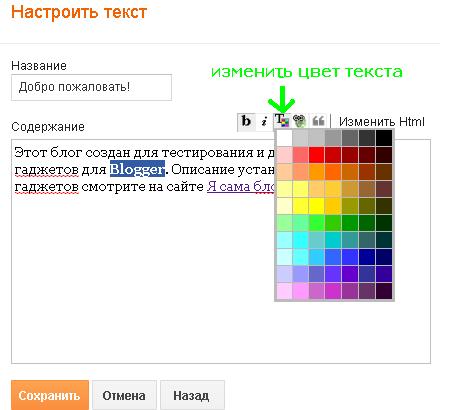Choose the pure bright red swatch

[317, 155]
